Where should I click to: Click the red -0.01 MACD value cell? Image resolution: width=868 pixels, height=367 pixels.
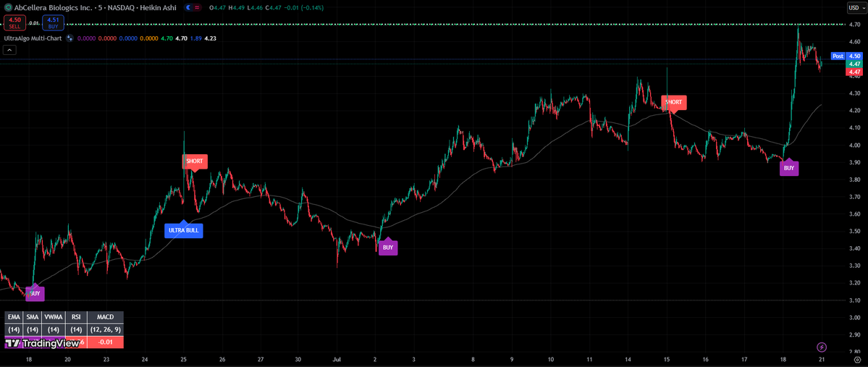click(x=105, y=342)
